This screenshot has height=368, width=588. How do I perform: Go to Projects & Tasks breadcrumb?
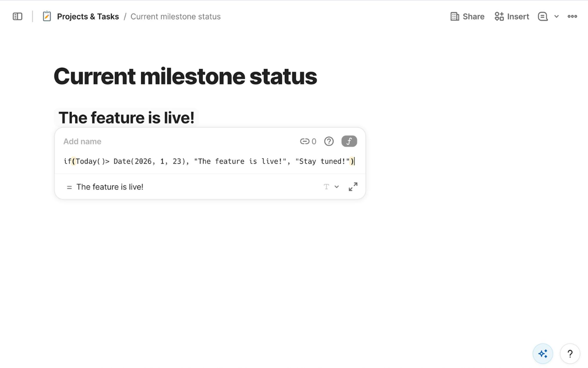click(88, 16)
